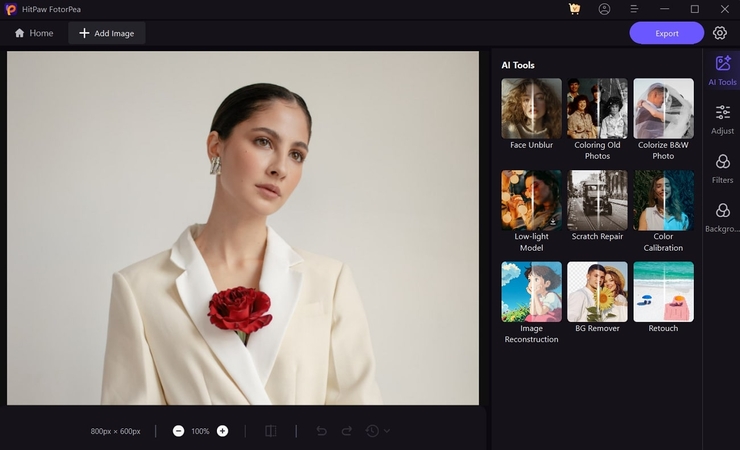
Task: Undo the last edit
Action: [321, 431]
